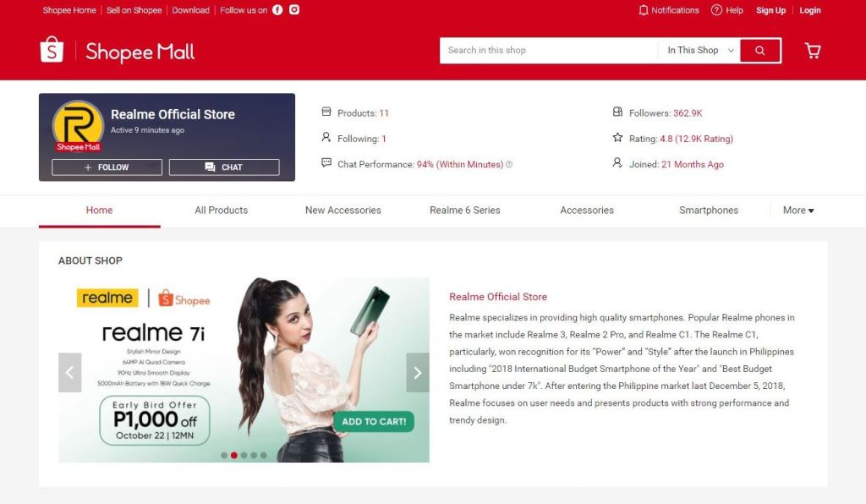The height and width of the screenshot is (504, 866).
Task: Select the first banner carousel dot
Action: coord(223,456)
